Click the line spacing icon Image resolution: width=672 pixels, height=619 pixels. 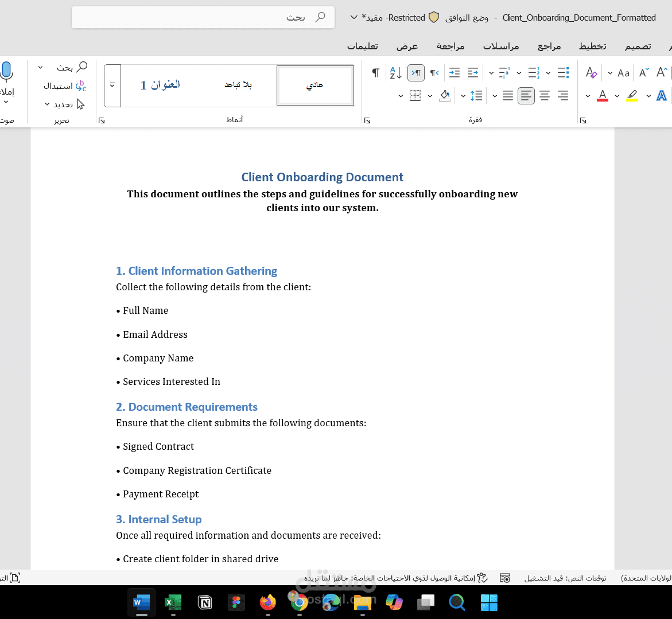pos(476,96)
